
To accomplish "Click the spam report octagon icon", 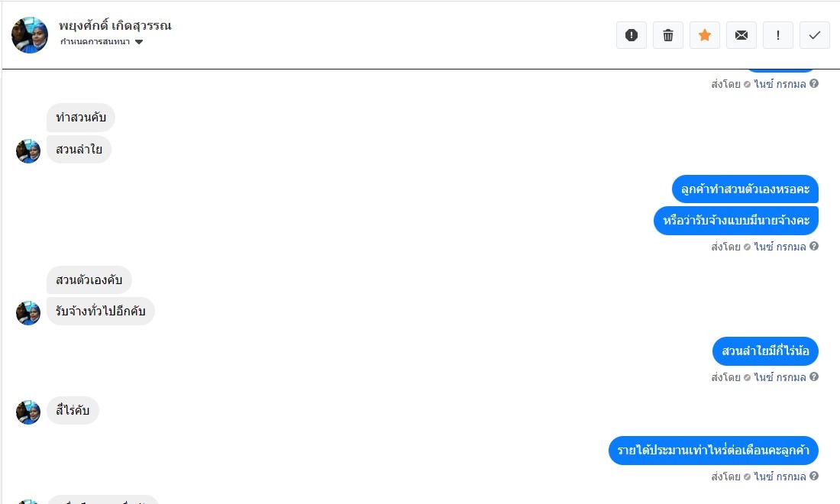I will click(x=631, y=35).
